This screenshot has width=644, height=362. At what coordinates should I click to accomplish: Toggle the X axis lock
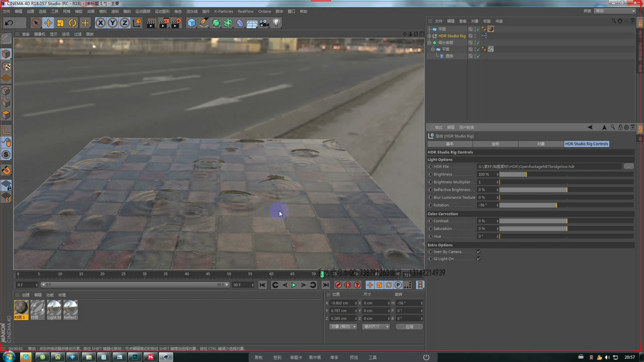point(100,23)
